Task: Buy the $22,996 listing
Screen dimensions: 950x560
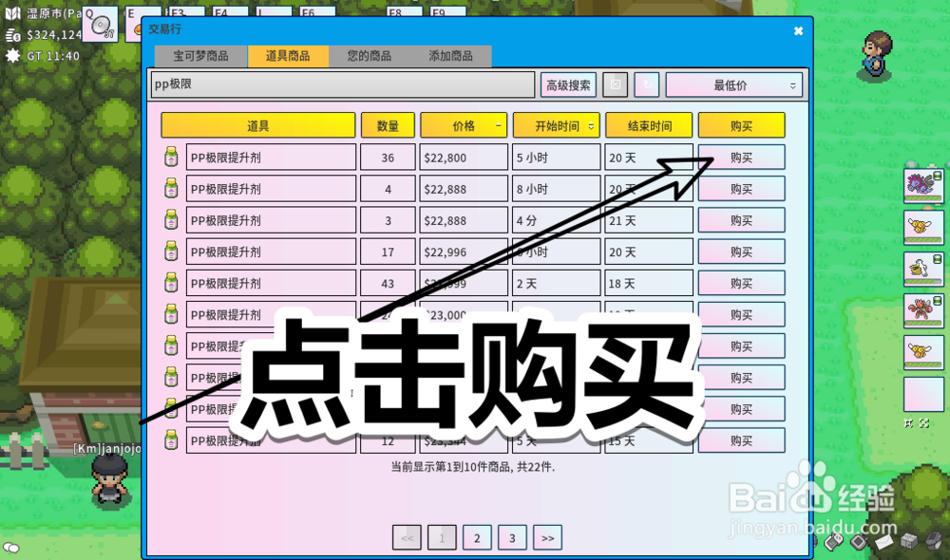Action: pos(742,252)
